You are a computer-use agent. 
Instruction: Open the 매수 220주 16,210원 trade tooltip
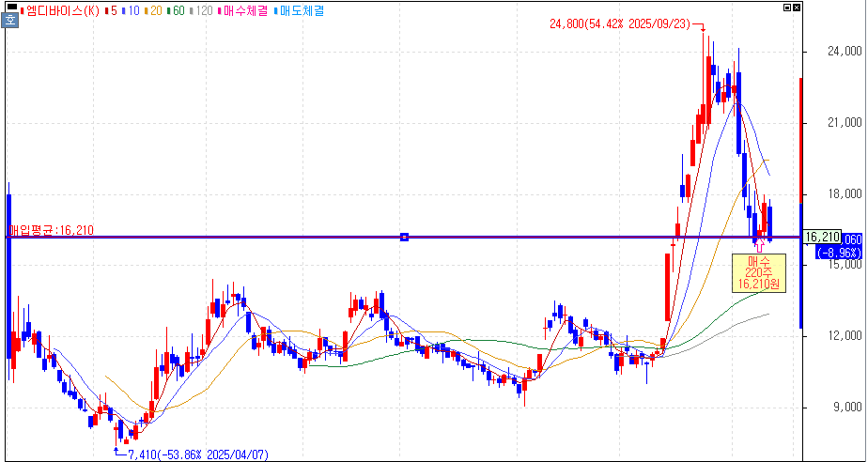click(x=758, y=273)
